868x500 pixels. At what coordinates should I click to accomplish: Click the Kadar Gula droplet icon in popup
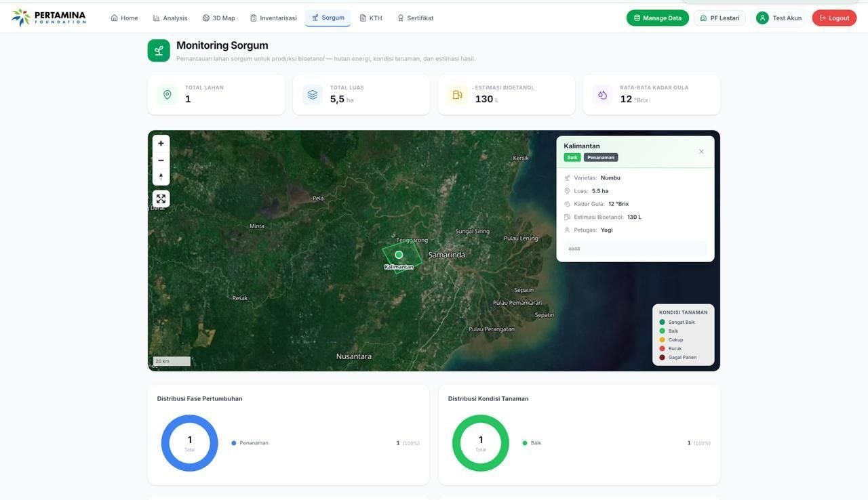click(567, 204)
